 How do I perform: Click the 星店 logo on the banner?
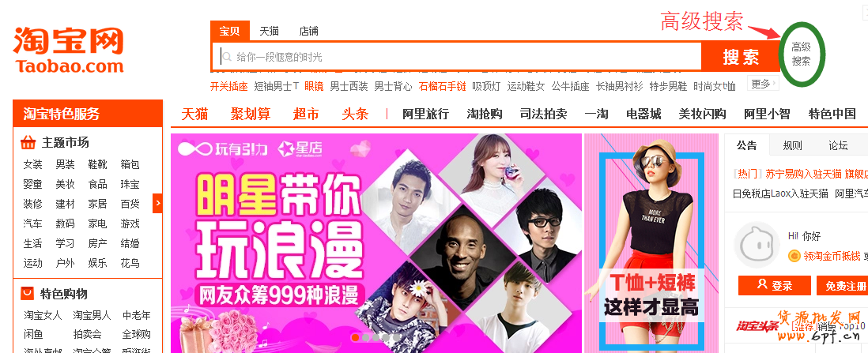point(300,148)
